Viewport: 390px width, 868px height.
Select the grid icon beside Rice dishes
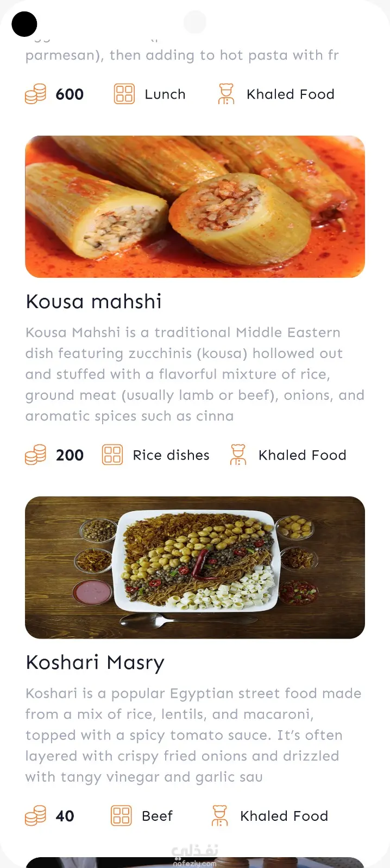coord(112,455)
